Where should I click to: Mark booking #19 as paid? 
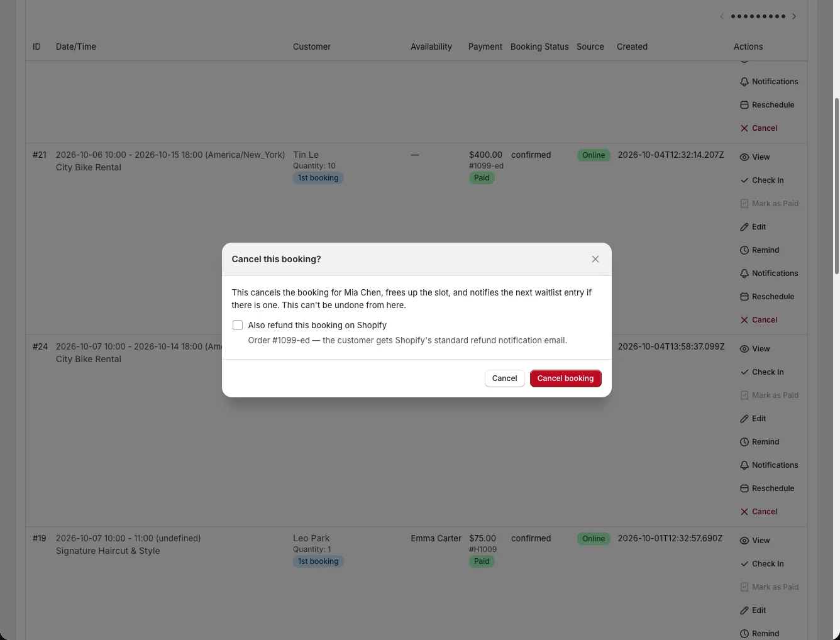770,587
